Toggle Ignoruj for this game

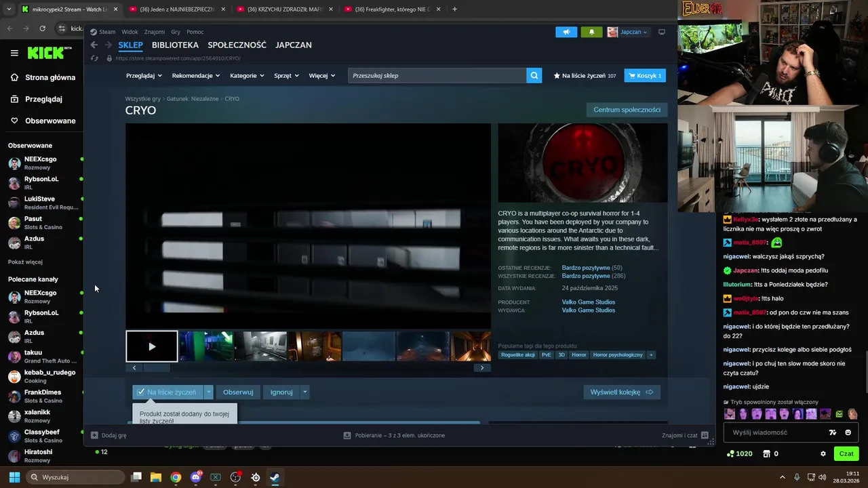[x=281, y=392]
